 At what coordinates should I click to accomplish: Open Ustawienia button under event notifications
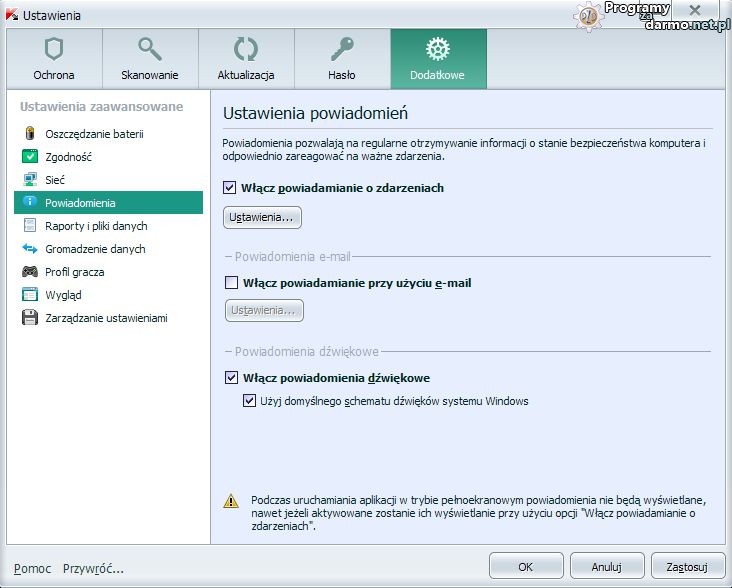[x=262, y=217]
